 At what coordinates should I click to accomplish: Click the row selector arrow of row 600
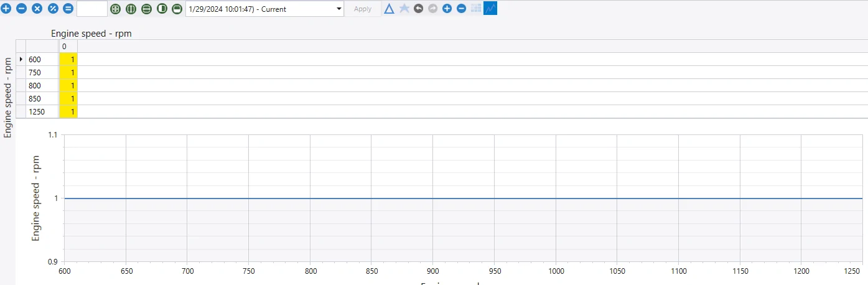(21, 59)
